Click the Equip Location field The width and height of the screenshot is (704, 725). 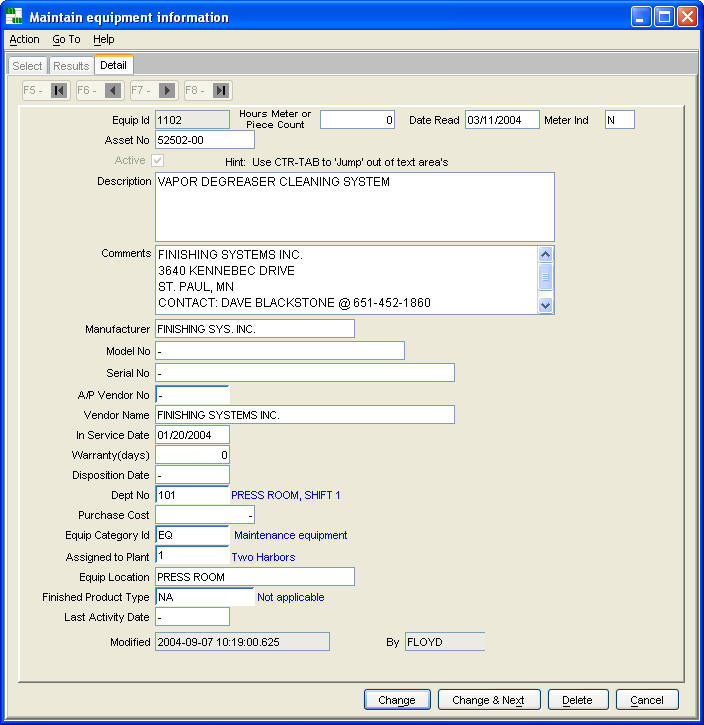click(255, 577)
